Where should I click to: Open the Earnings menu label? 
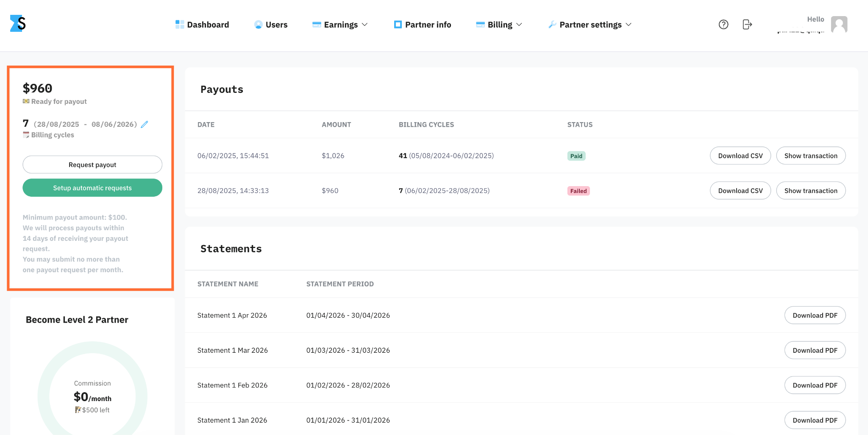coord(341,25)
